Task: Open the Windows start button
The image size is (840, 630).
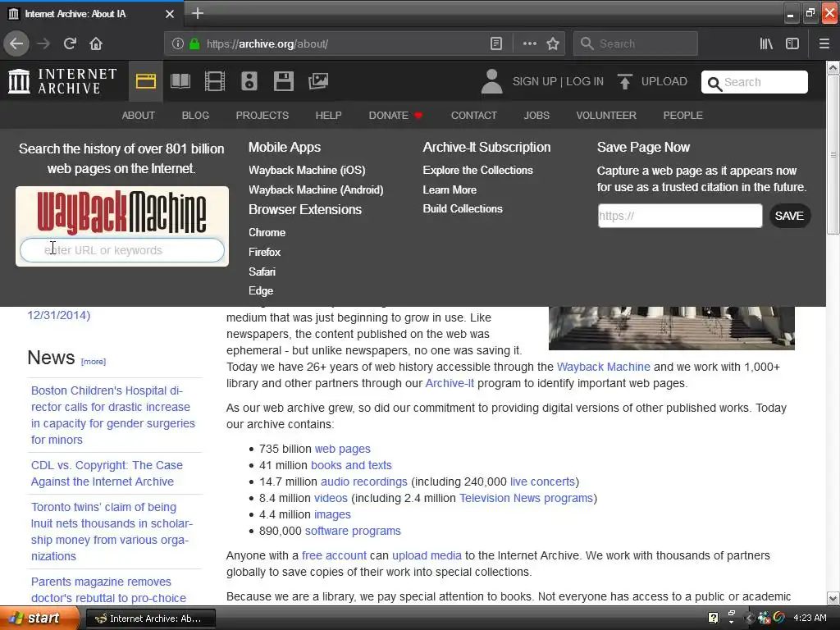Action: click(39, 619)
